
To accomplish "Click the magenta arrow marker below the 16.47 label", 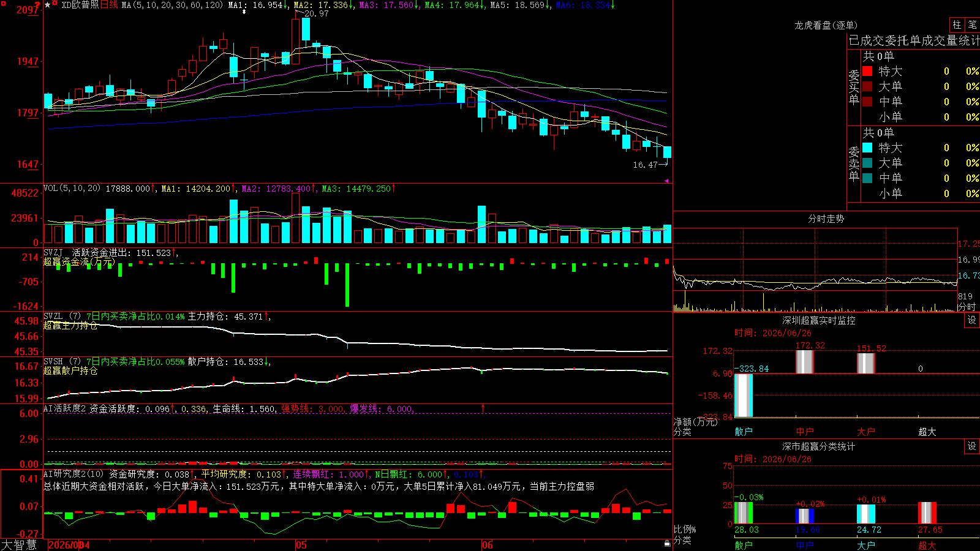I will coord(667,181).
